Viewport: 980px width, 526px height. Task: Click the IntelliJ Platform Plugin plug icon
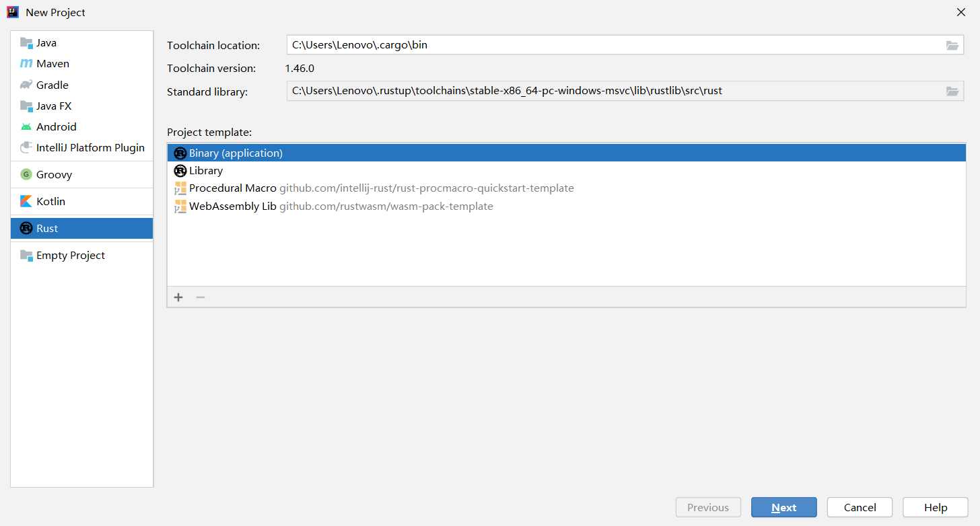coord(26,147)
